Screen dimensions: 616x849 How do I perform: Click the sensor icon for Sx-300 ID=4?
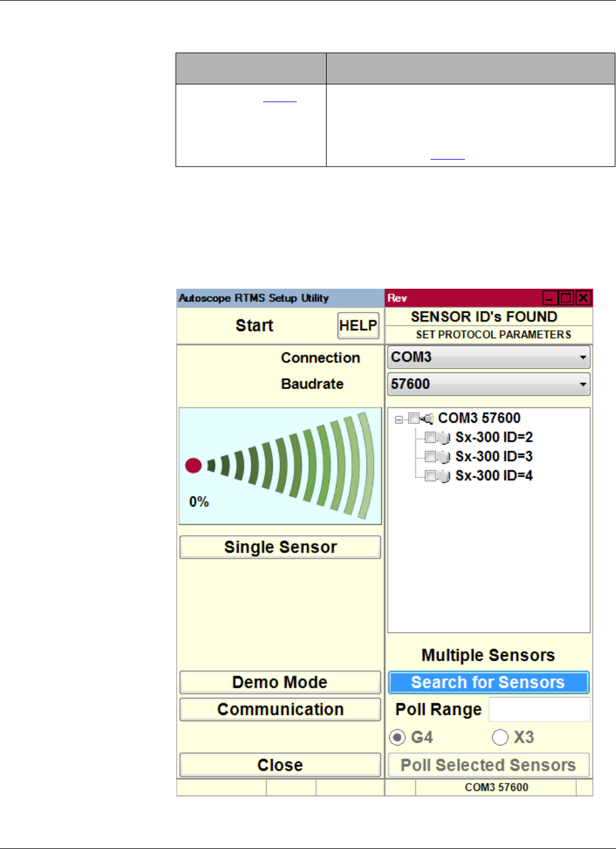(444, 476)
